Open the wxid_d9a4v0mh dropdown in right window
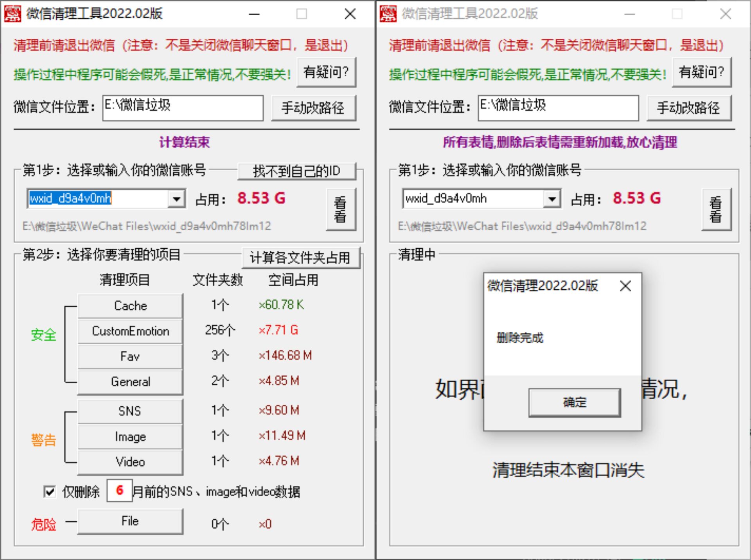Screen dimensions: 751x560 click(553, 199)
